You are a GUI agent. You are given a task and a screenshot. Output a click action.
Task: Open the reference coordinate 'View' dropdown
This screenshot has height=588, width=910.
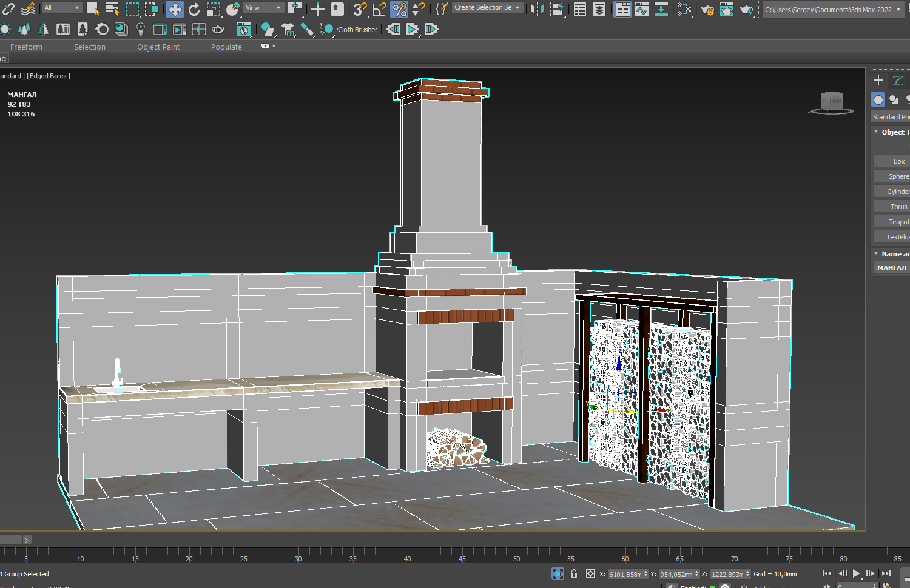263,8
